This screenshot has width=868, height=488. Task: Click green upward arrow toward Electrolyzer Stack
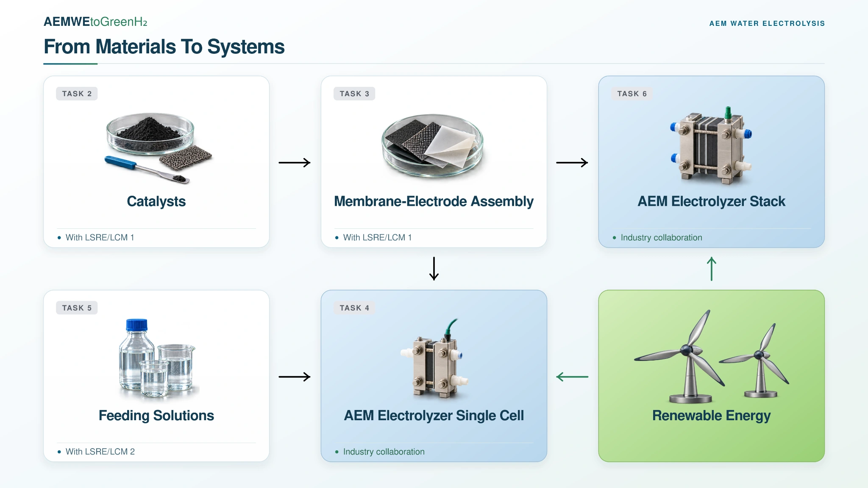pos(712,269)
